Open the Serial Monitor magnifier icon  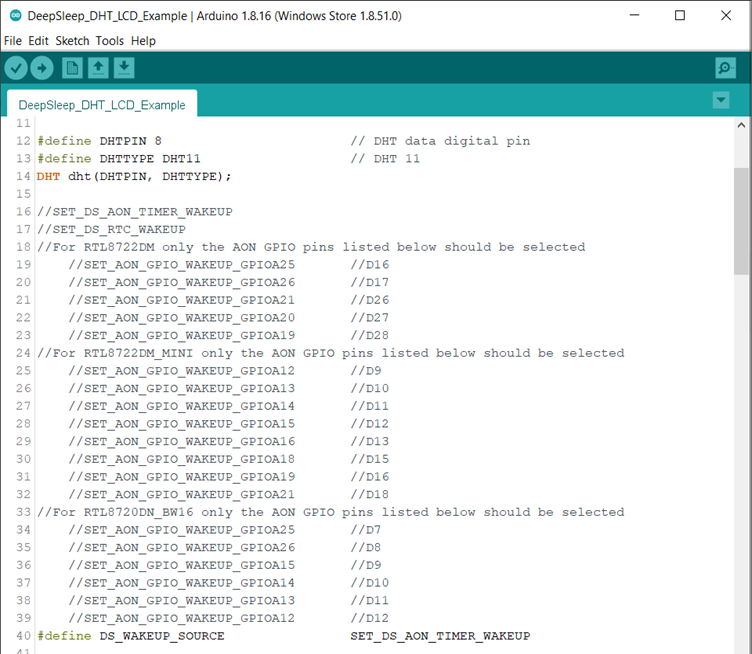tap(725, 68)
